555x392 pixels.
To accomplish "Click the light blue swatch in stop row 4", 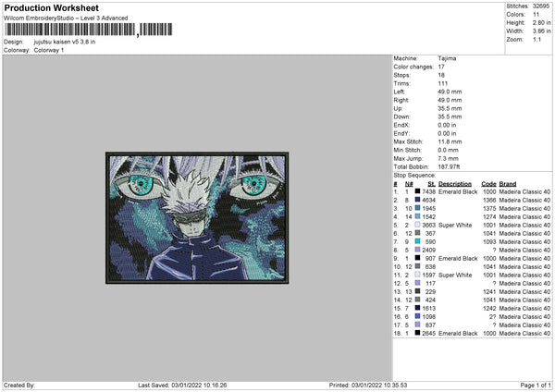I will 417,216.
